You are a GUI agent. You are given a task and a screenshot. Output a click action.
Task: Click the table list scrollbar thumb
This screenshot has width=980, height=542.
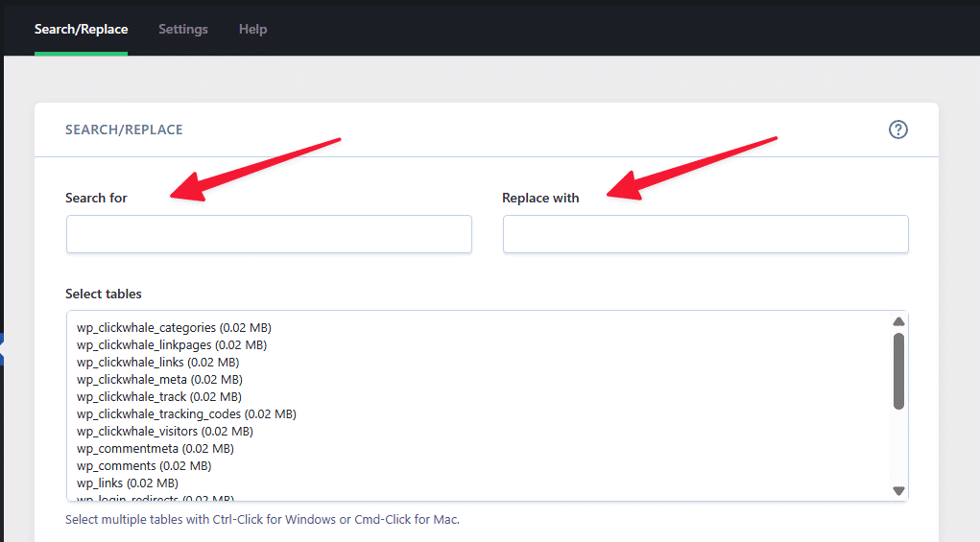tap(898, 371)
